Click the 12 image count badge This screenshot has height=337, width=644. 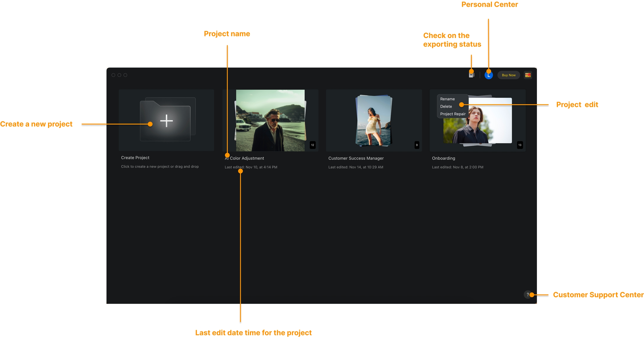[x=312, y=145]
